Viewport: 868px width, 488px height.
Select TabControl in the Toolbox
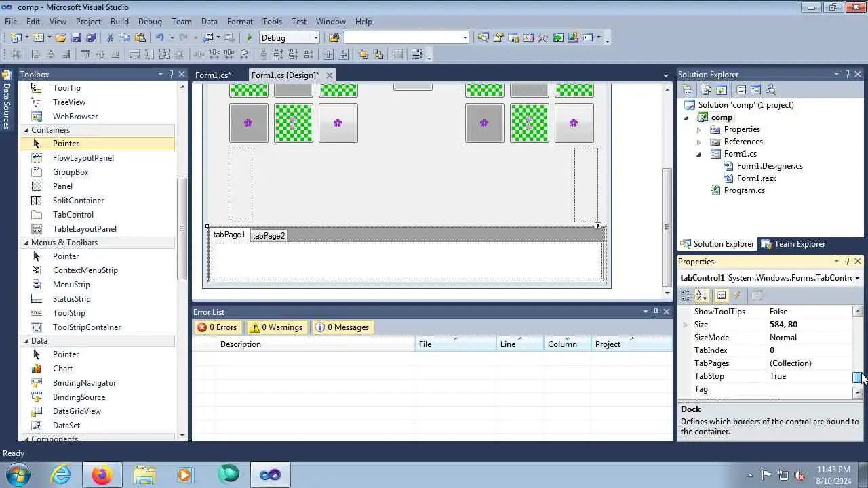pyautogui.click(x=73, y=215)
